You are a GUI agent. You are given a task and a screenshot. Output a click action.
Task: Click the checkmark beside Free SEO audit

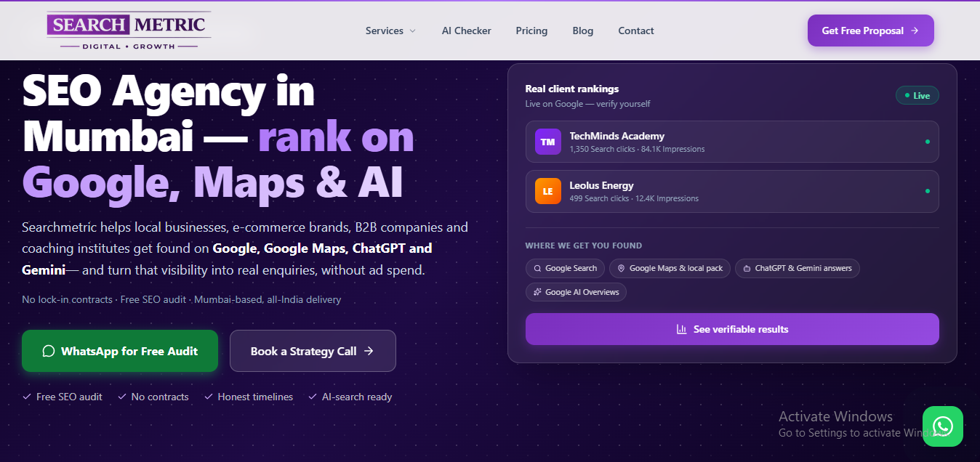pyautogui.click(x=27, y=397)
